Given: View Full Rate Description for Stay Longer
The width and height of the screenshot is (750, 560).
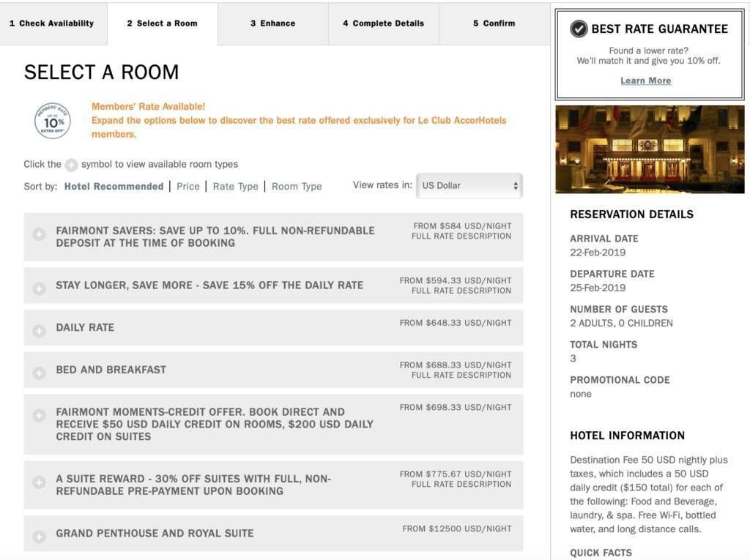Looking at the screenshot, I should click(x=461, y=291).
